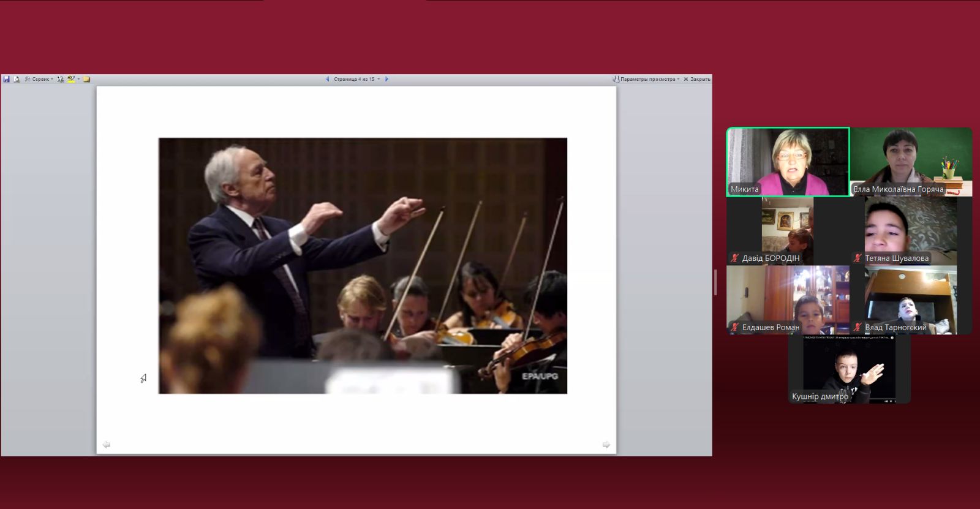Viewport: 980px width, 509px height.
Task: Select Кушнір дмитро's video tile
Action: tap(850, 369)
